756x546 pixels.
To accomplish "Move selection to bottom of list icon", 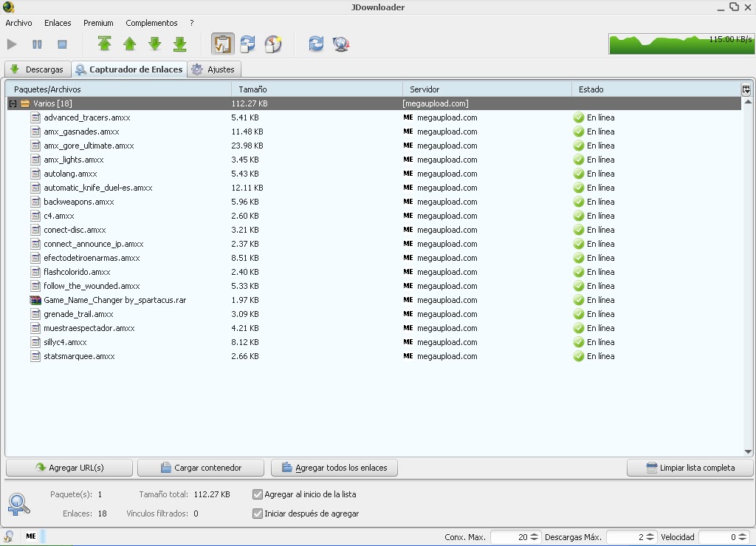I will click(180, 44).
